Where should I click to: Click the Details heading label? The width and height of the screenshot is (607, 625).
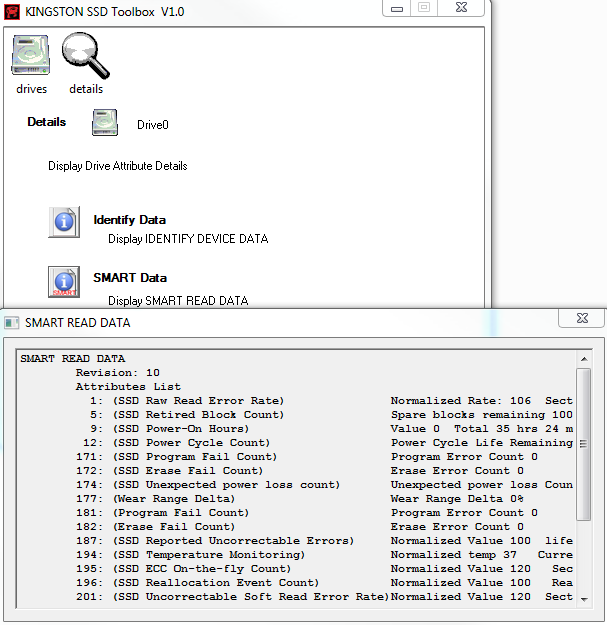point(47,122)
